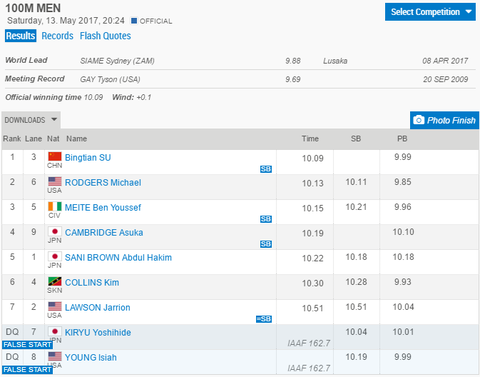Click the Ivory Coast flag icon

(x=55, y=206)
